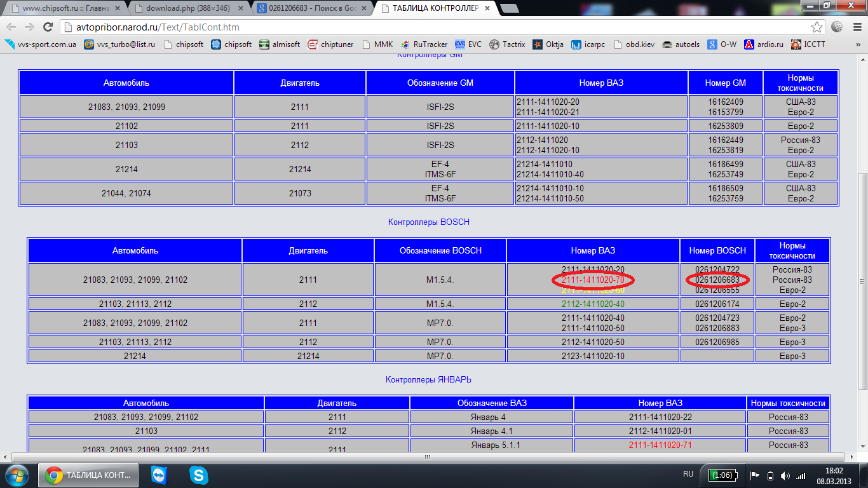868x488 pixels.
Task: Click the browser back arrow
Action: (11, 27)
